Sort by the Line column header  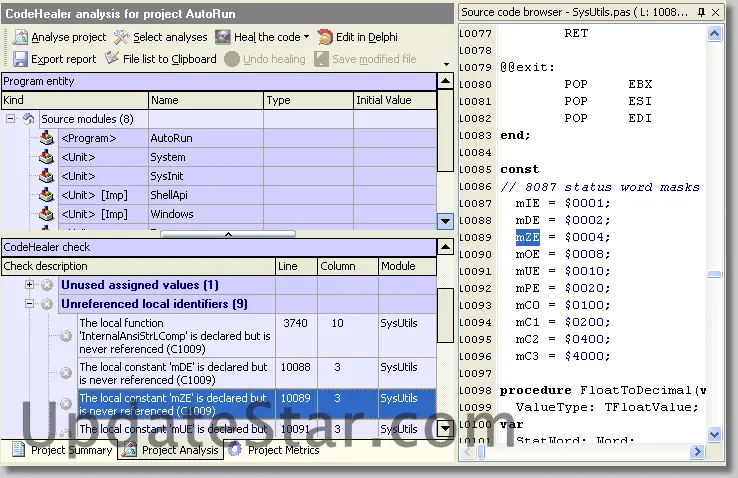click(296, 266)
